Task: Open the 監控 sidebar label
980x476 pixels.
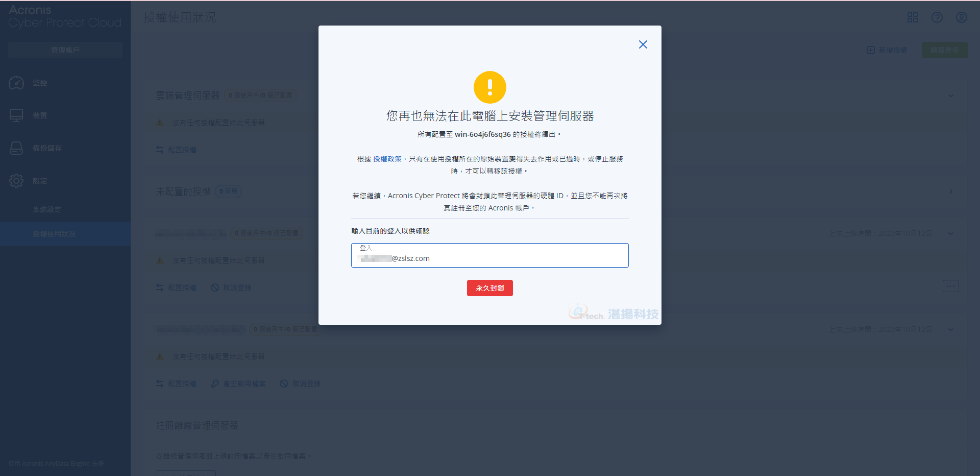Action: click(40, 83)
